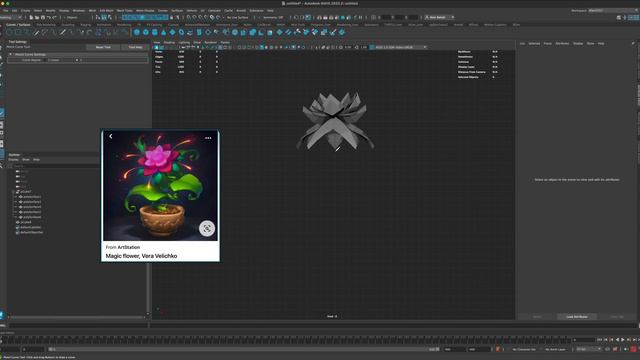Click the viewport select-camera icon

156,47
